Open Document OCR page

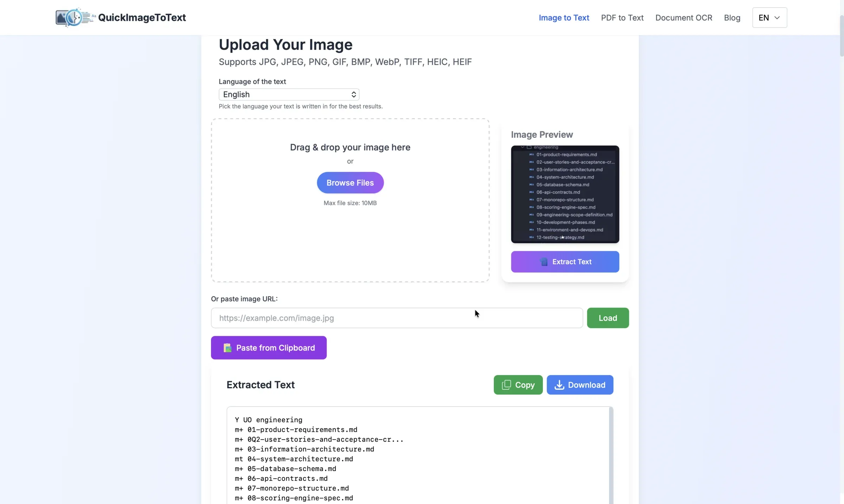point(684,18)
